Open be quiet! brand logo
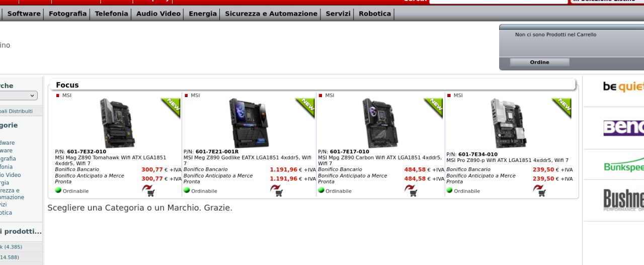The width and height of the screenshot is (644, 265). 623,87
